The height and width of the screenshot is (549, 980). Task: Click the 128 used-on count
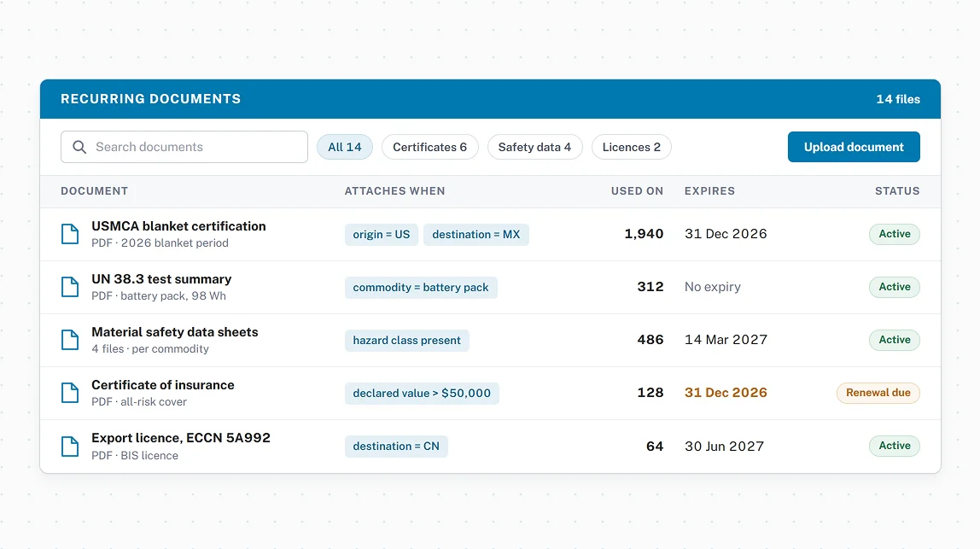click(650, 393)
